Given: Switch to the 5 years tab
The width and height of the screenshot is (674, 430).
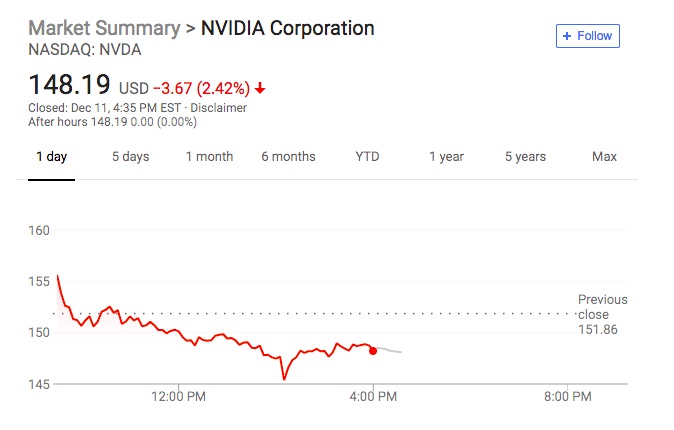Looking at the screenshot, I should point(525,157).
